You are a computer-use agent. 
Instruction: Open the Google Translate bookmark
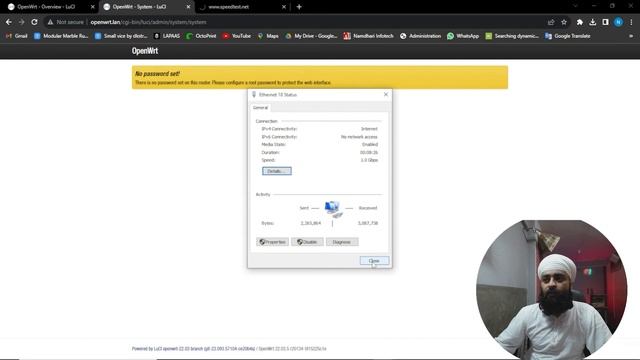[x=568, y=36]
